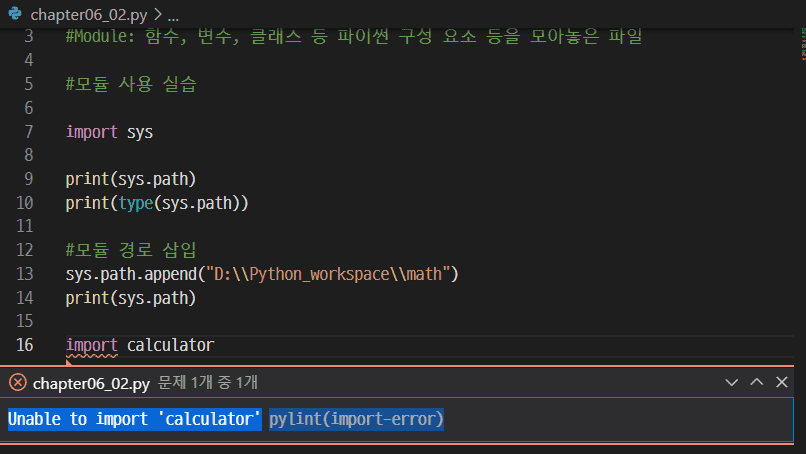Close the problem peek panel
The width and height of the screenshot is (806, 454).
[782, 382]
